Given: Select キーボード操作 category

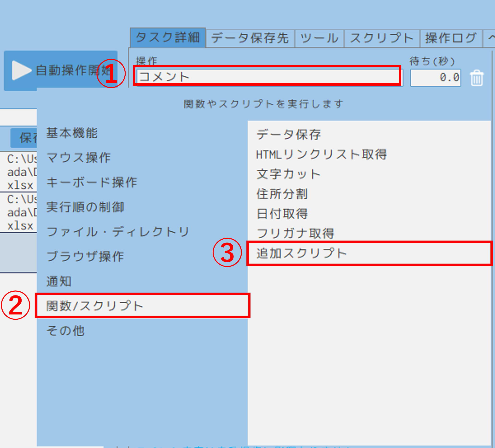Looking at the screenshot, I should tap(92, 183).
